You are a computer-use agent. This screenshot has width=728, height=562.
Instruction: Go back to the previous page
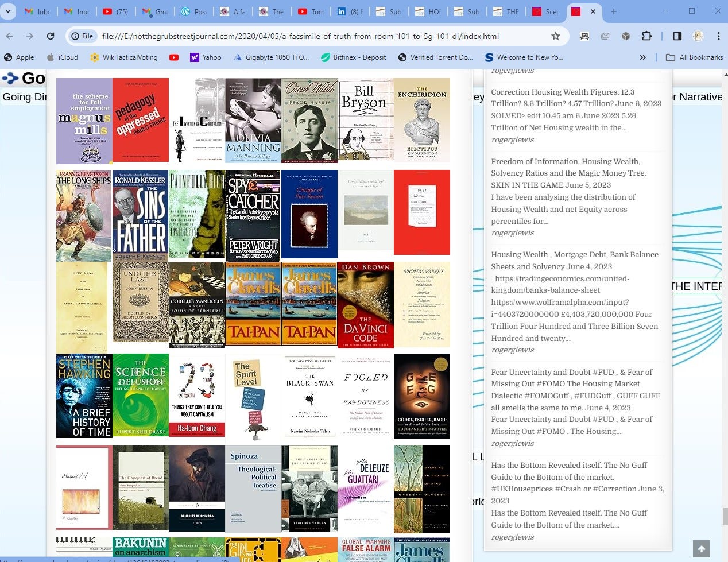tap(9, 36)
